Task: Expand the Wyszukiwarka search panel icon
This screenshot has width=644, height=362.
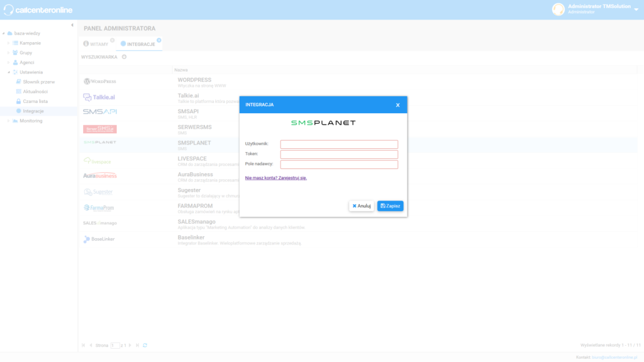Action: point(124,57)
